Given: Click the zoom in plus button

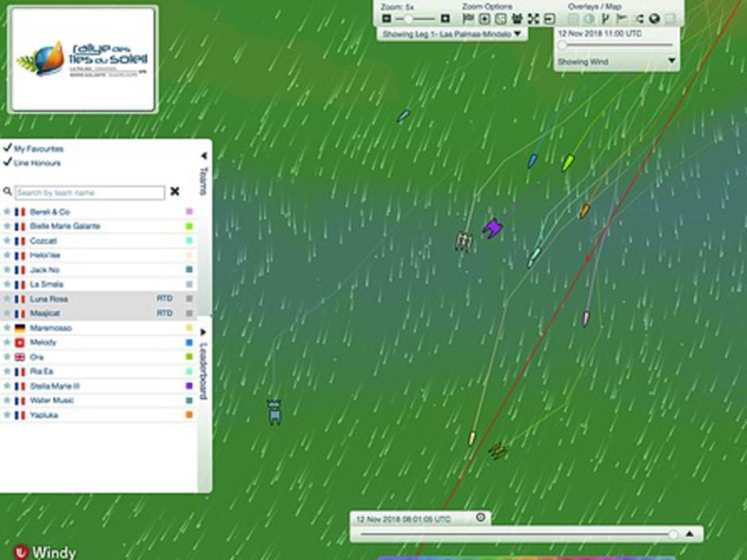Looking at the screenshot, I should (445, 18).
